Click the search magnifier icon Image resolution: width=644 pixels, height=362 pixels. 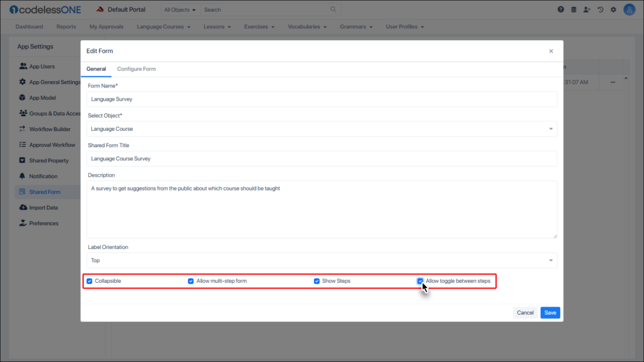[333, 9]
